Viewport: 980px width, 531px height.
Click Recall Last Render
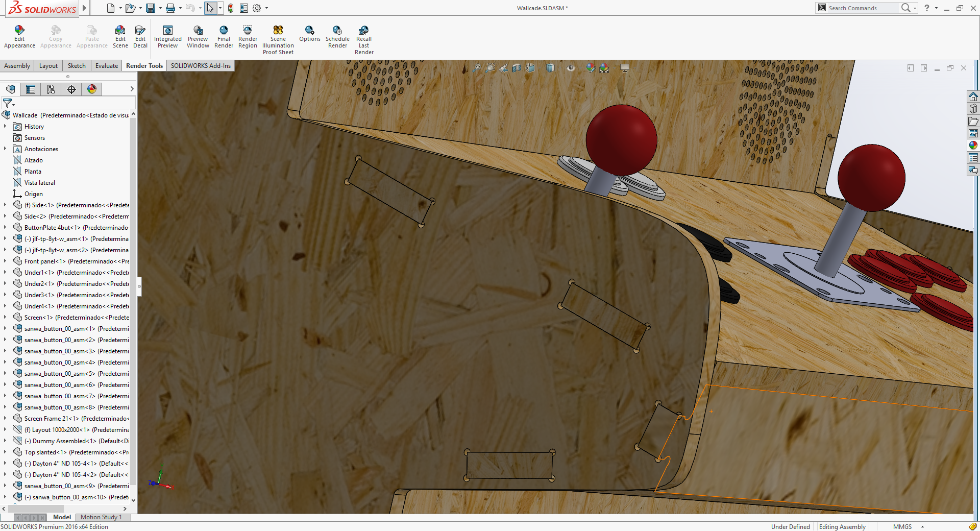pos(364,40)
